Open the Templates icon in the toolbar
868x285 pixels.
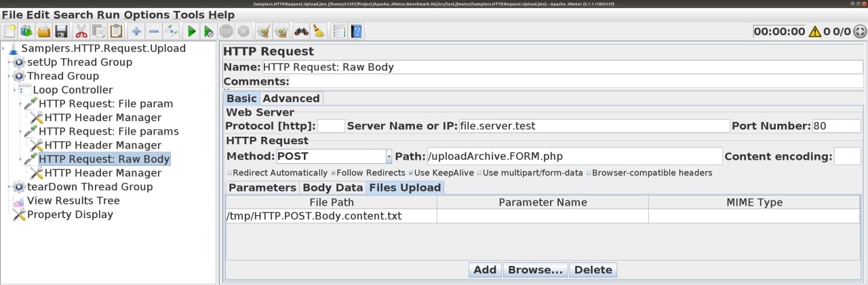27,31
